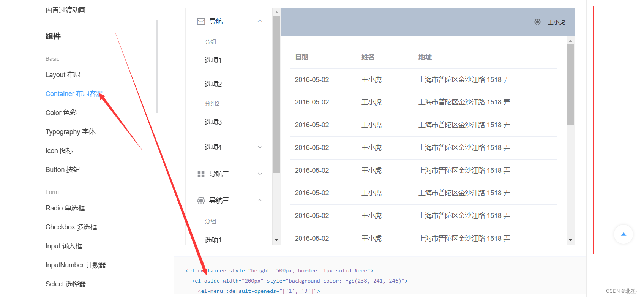This screenshot has height=297, width=644.
Task: Click the settings gear icon in header
Action: coord(537,22)
